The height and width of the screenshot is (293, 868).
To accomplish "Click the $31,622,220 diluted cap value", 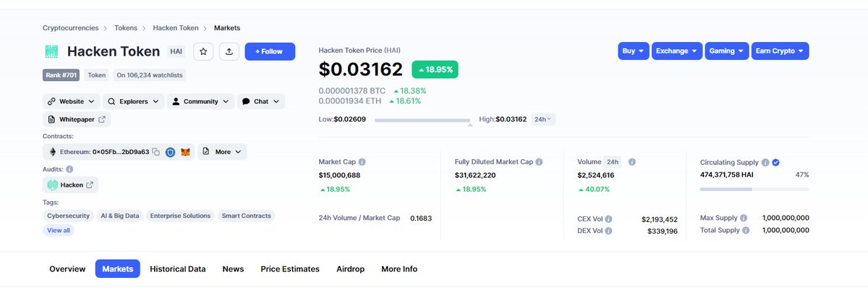I will [475, 175].
